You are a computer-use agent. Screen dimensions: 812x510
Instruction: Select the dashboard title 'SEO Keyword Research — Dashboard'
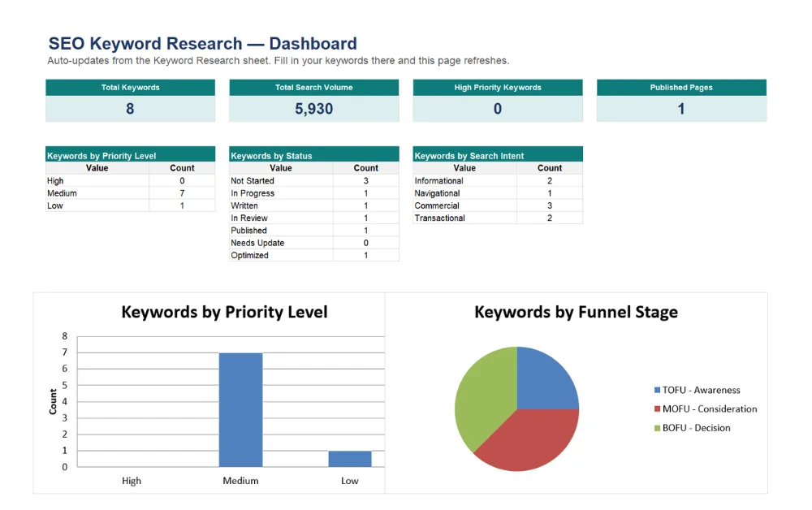(202, 44)
